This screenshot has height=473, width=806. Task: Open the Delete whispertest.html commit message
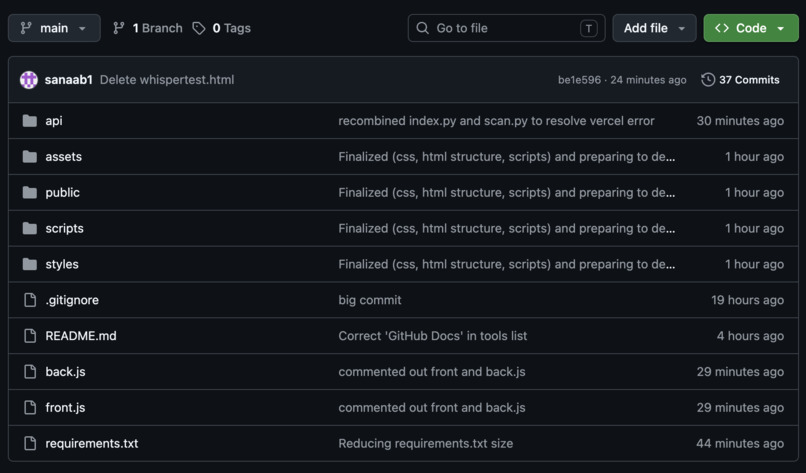167,80
